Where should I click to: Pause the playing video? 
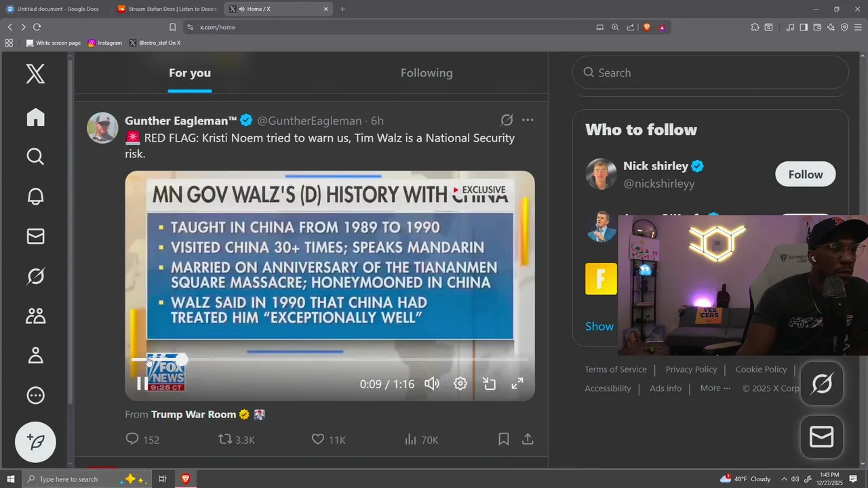[x=142, y=384]
